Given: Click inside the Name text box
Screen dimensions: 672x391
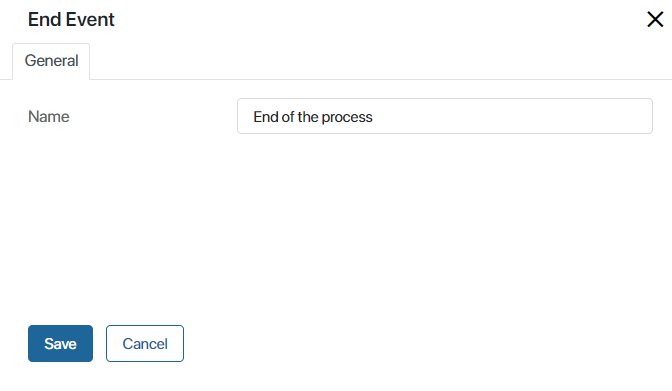Looking at the screenshot, I should point(445,116).
